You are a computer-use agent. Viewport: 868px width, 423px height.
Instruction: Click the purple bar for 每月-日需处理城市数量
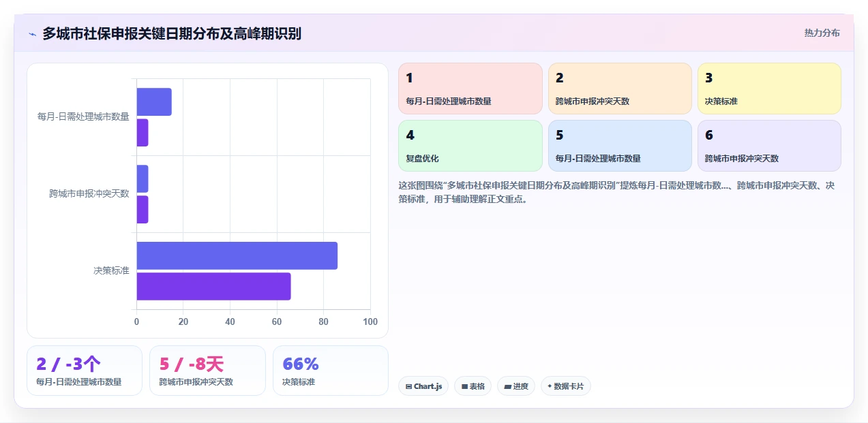point(143,132)
